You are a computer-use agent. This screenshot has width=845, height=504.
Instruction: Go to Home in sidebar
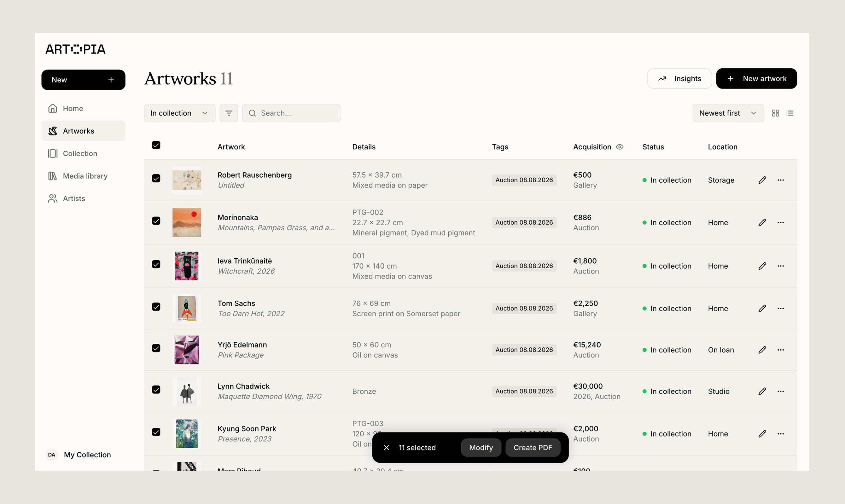pyautogui.click(x=83, y=108)
